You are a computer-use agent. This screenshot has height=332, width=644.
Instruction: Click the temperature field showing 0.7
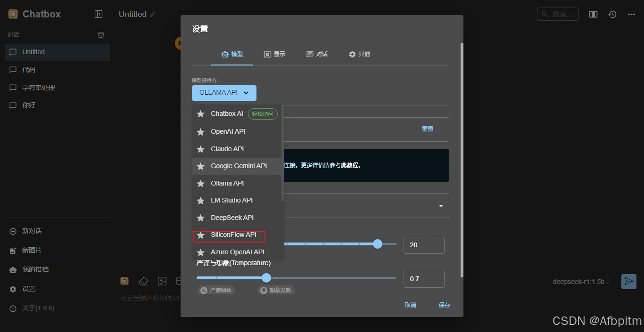click(x=424, y=279)
